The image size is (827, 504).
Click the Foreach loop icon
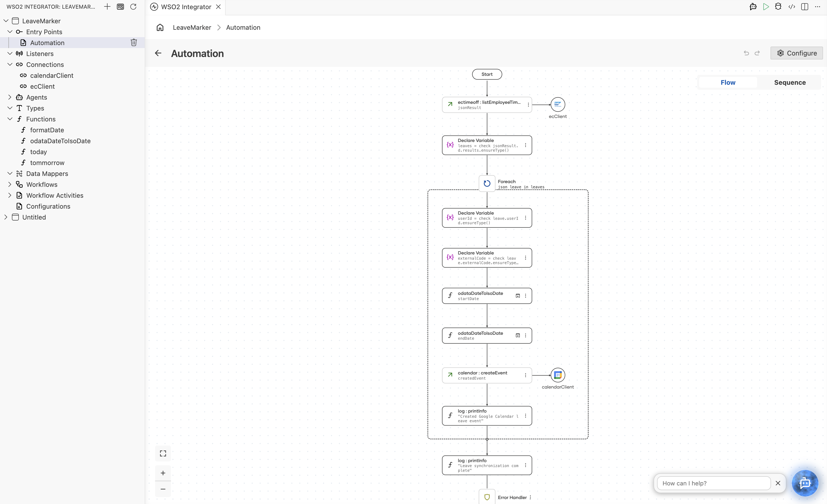tap(487, 183)
